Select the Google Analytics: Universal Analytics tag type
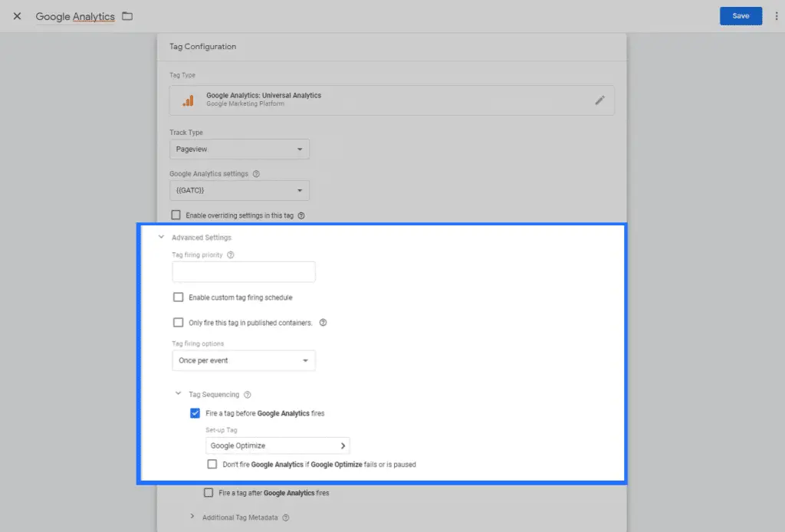 point(392,100)
